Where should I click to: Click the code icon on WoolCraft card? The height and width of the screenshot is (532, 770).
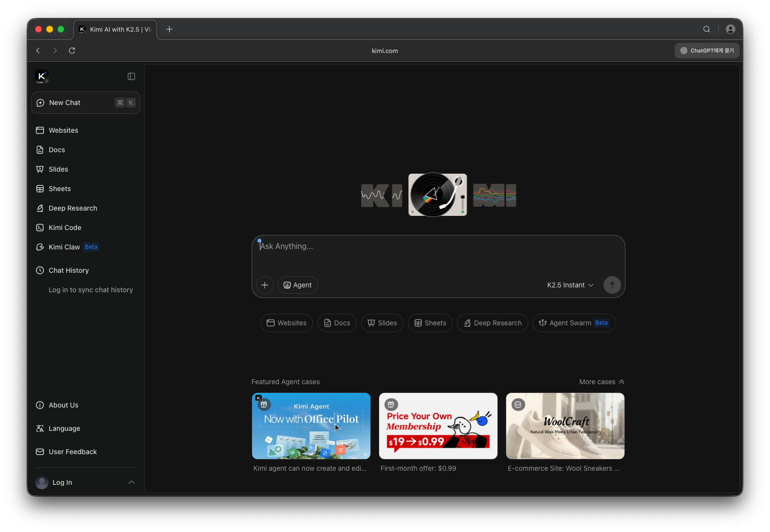[x=518, y=405]
